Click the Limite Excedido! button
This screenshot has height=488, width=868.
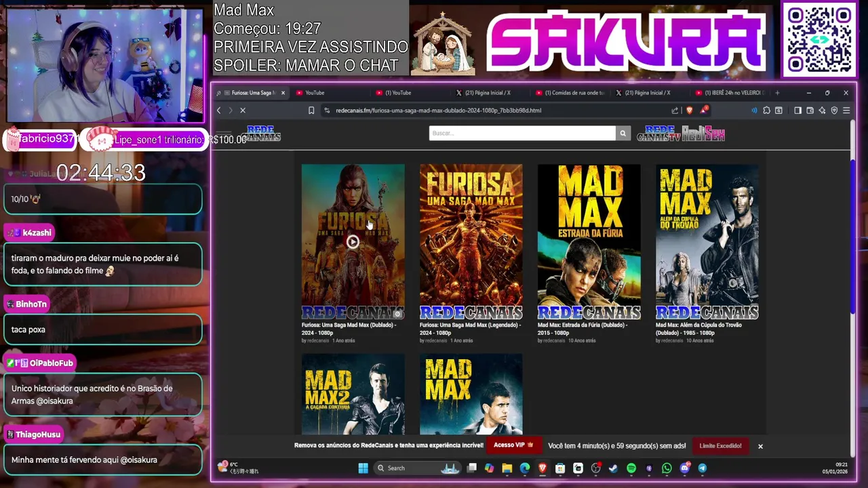720,445
